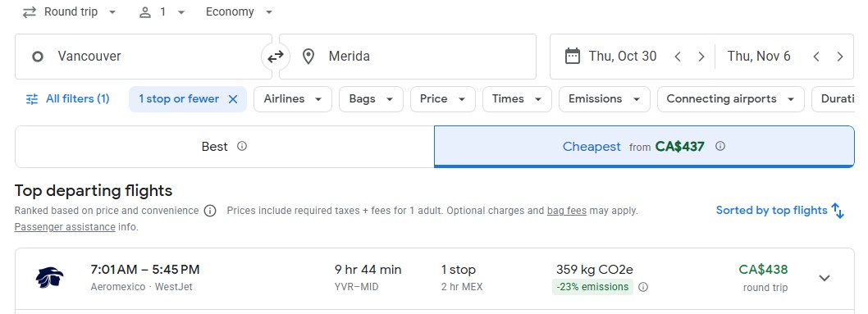Switch to the Best tab
868x314 pixels.
(224, 147)
